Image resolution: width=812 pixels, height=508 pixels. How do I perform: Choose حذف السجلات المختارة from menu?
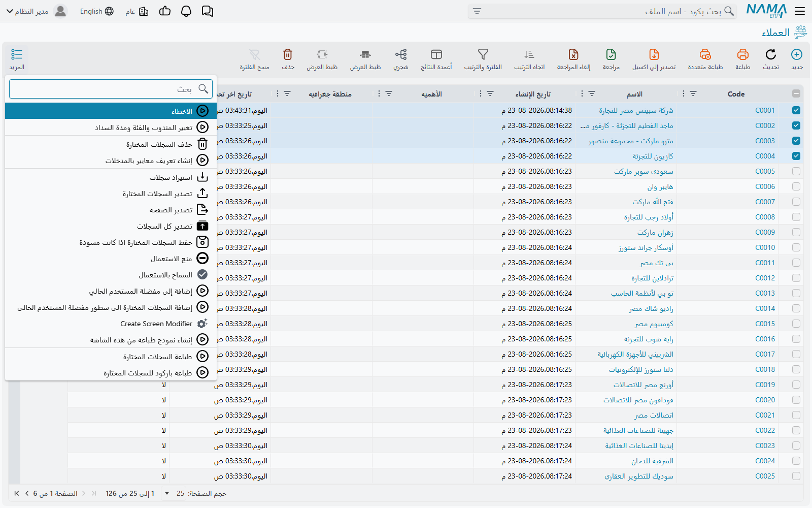click(x=111, y=144)
